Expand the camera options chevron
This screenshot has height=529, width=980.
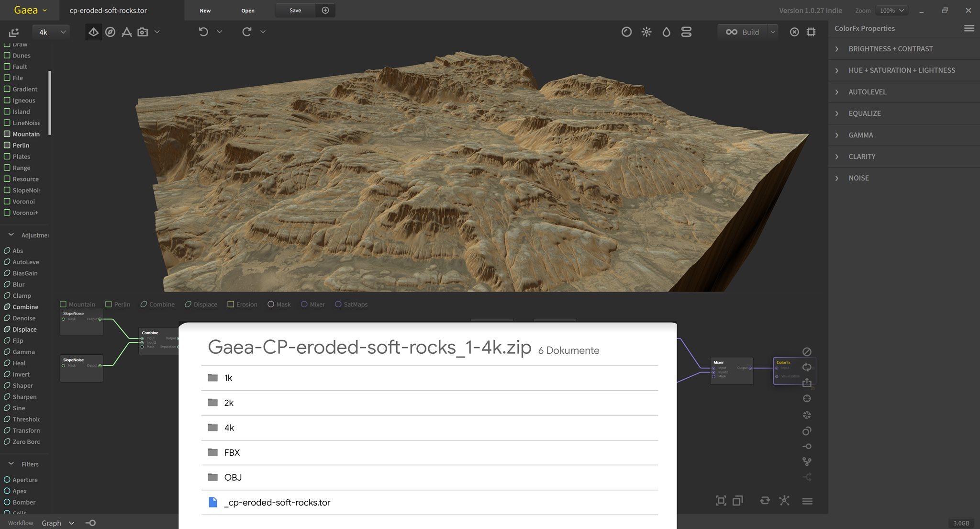157,32
